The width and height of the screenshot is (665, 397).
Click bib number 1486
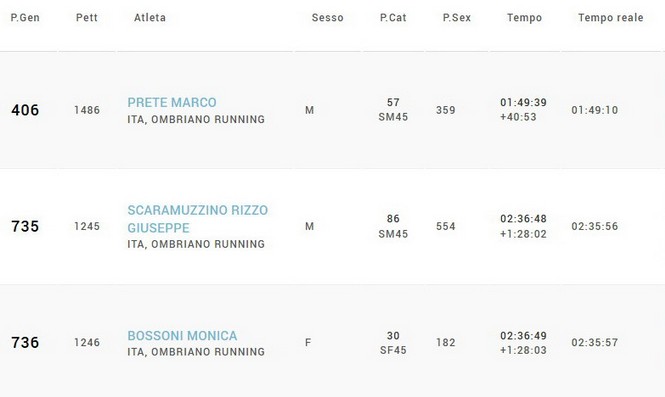click(x=87, y=110)
